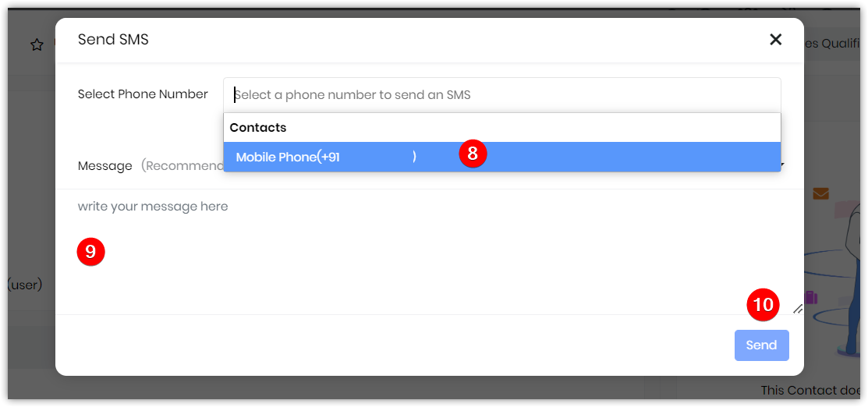This screenshot has height=407, width=868.
Task: Click the red number 8 badge
Action: (x=473, y=154)
